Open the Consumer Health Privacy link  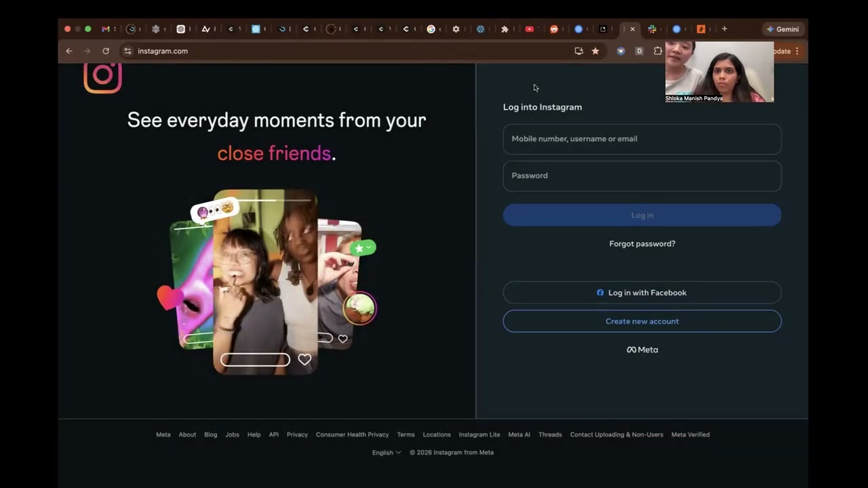click(x=353, y=434)
